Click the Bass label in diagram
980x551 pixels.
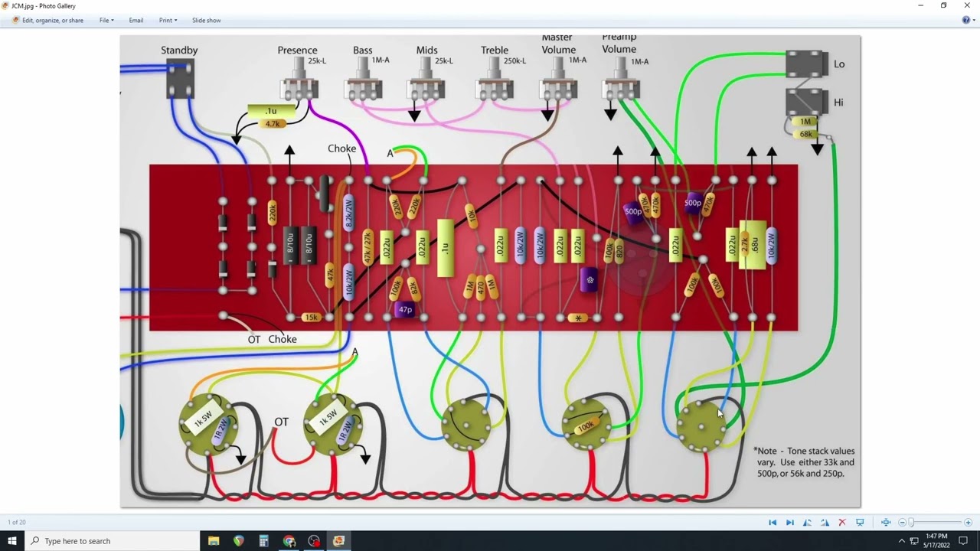[363, 51]
